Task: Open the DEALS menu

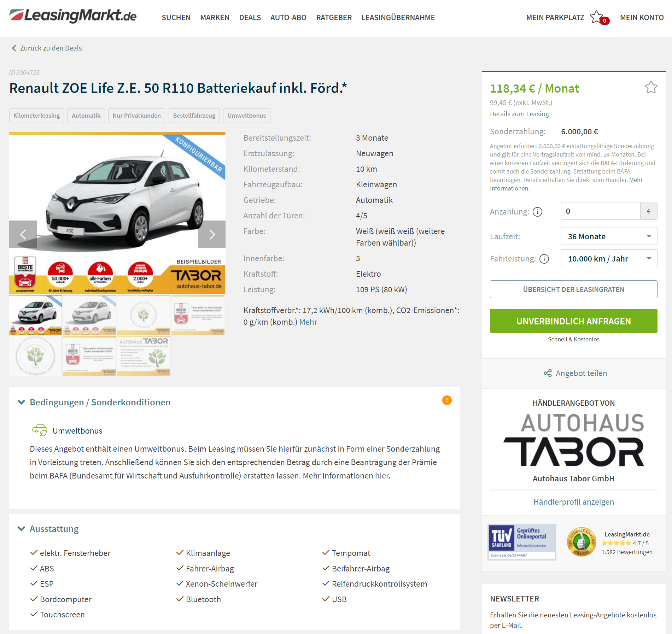Action: (250, 18)
